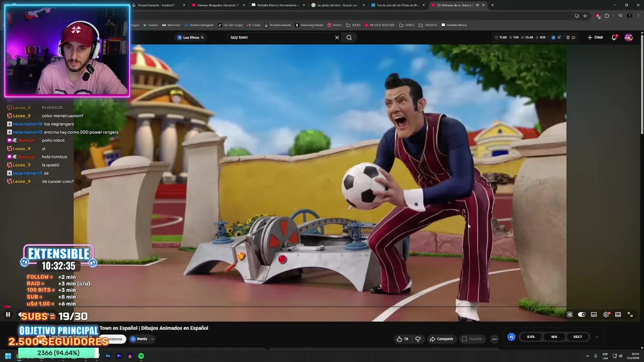Open the Gmail bookmark
The height and width of the screenshot is (362, 644).
pyautogui.click(x=254, y=25)
